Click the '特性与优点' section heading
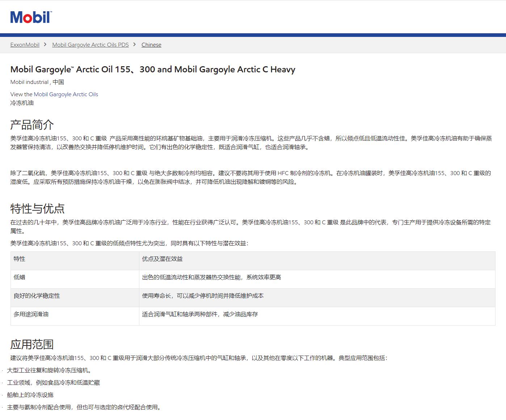The image size is (506, 420). 37,209
